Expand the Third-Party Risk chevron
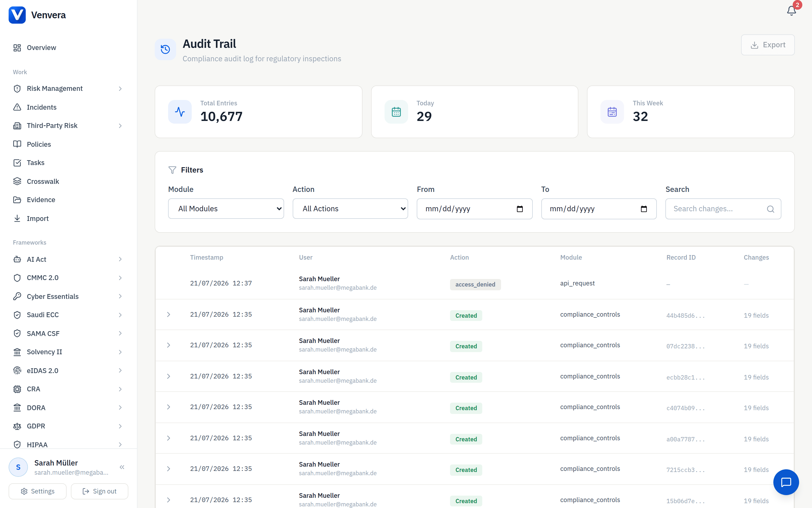This screenshot has width=812, height=508. (x=120, y=126)
